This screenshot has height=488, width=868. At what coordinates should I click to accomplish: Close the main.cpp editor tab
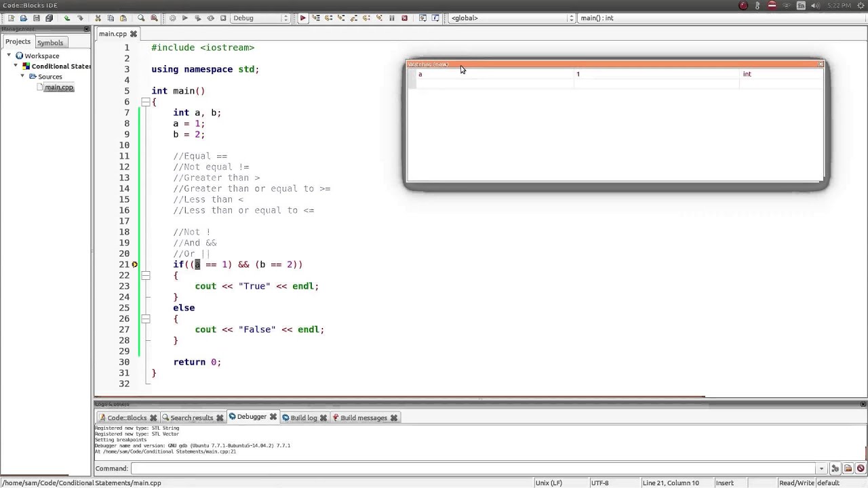tap(134, 33)
